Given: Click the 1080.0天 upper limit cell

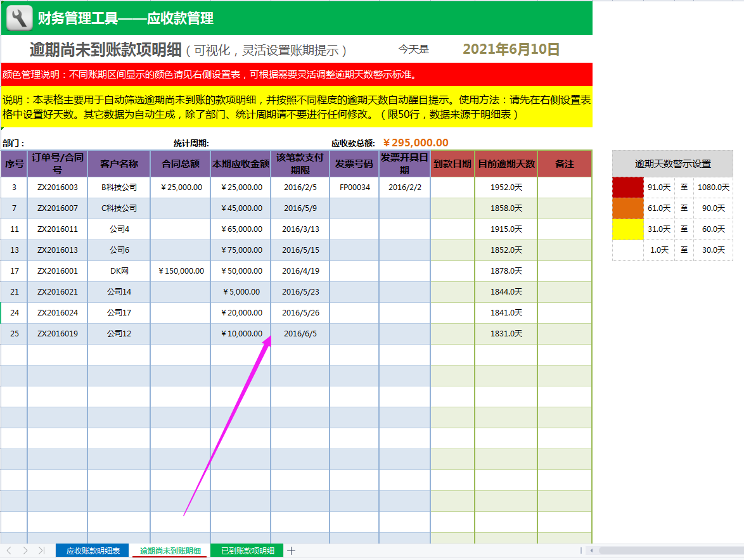Looking at the screenshot, I should [x=715, y=186].
